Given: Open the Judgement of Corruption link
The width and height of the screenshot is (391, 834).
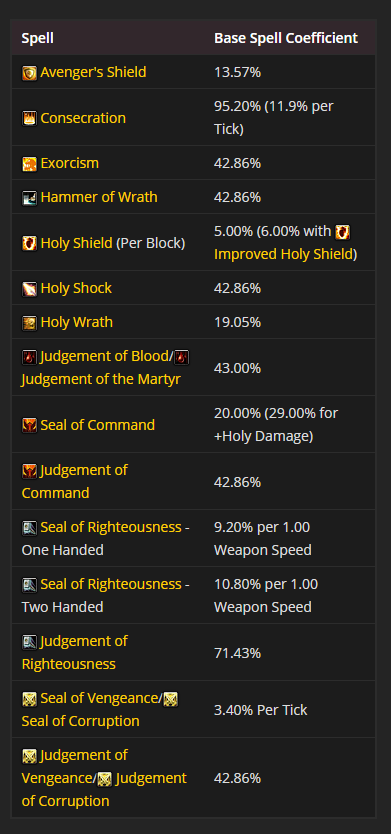Looking at the screenshot, I should point(104,789).
